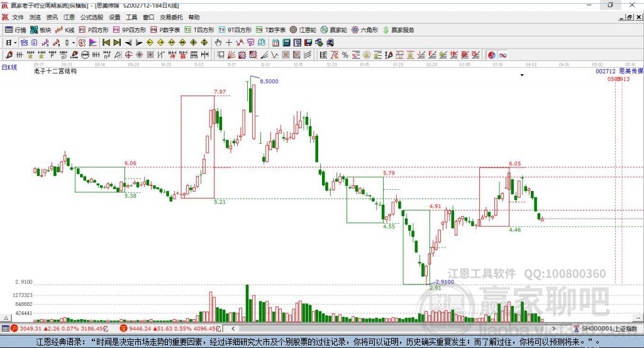Jump to first bar with skip-back icon
Screen dimensions: 644x348
coord(106,43)
